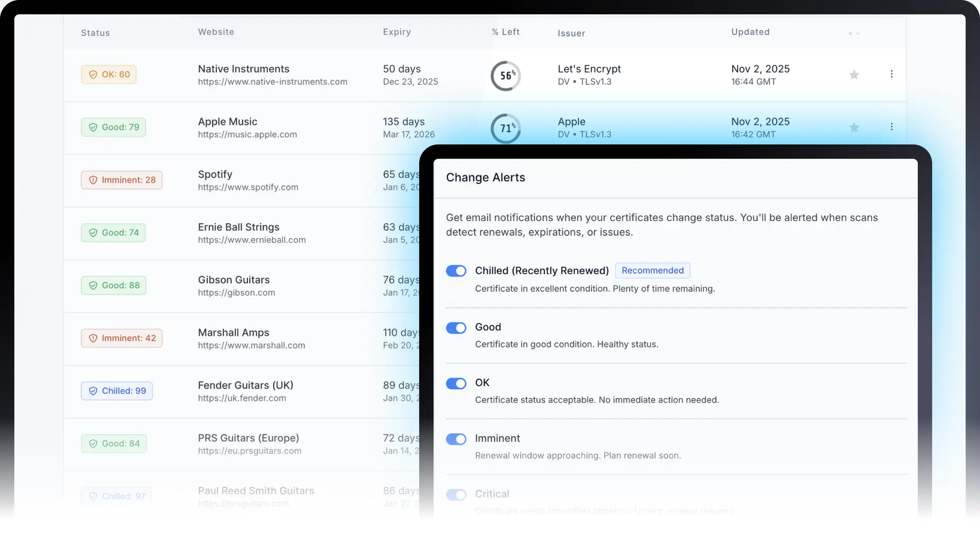Click the Good: 74 status badge

pyautogui.click(x=113, y=233)
